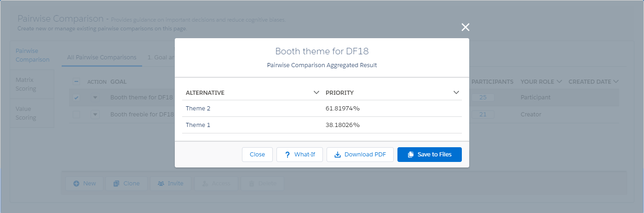
Task: Click the copy icon on the Clone button
Action: tap(116, 184)
